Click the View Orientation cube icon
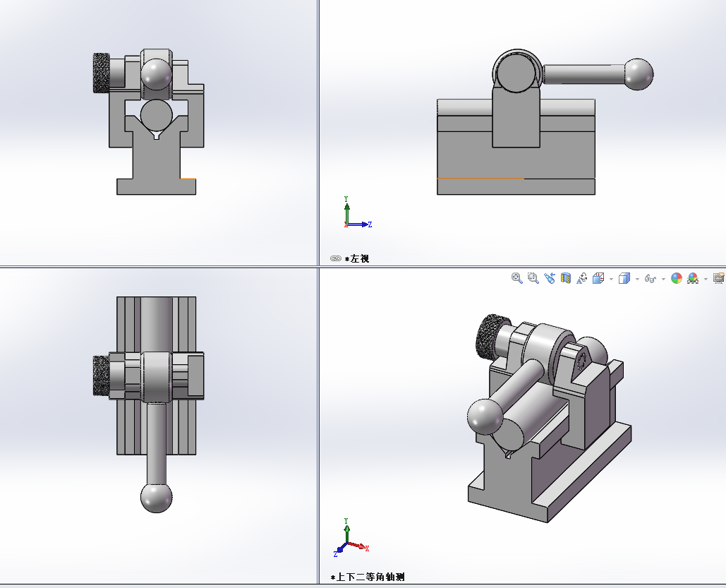The image size is (726, 588). point(598,278)
